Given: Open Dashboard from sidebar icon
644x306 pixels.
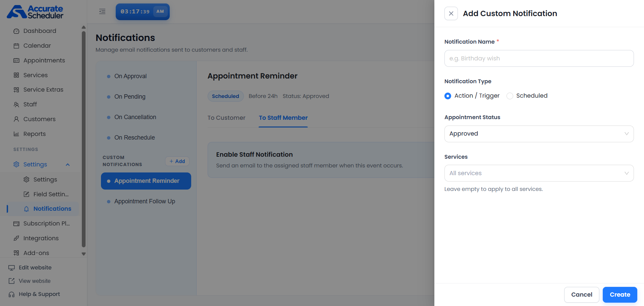Looking at the screenshot, I should pyautogui.click(x=16, y=31).
